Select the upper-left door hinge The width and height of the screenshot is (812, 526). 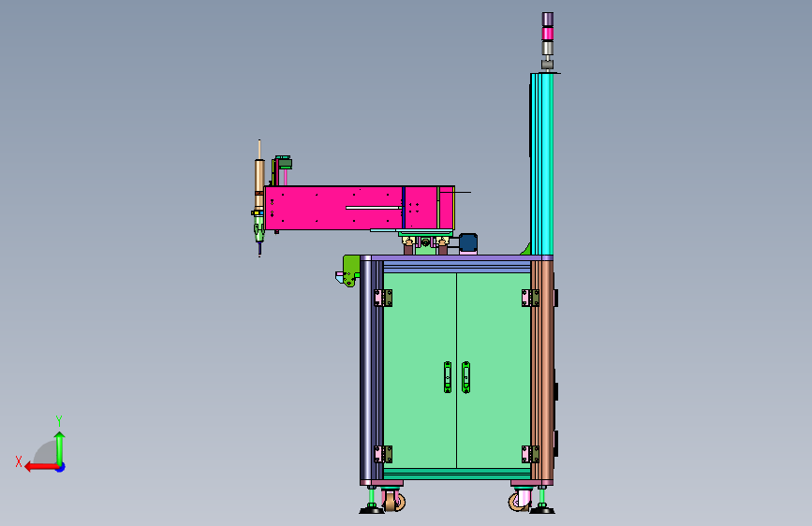point(383,299)
